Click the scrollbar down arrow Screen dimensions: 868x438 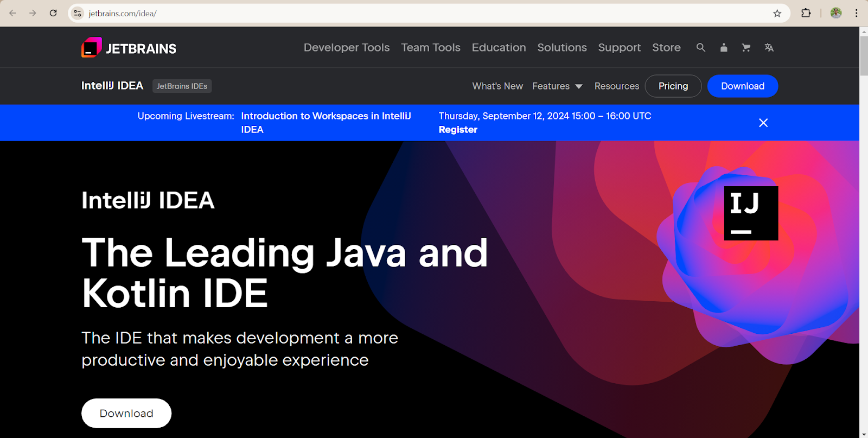tap(864, 434)
